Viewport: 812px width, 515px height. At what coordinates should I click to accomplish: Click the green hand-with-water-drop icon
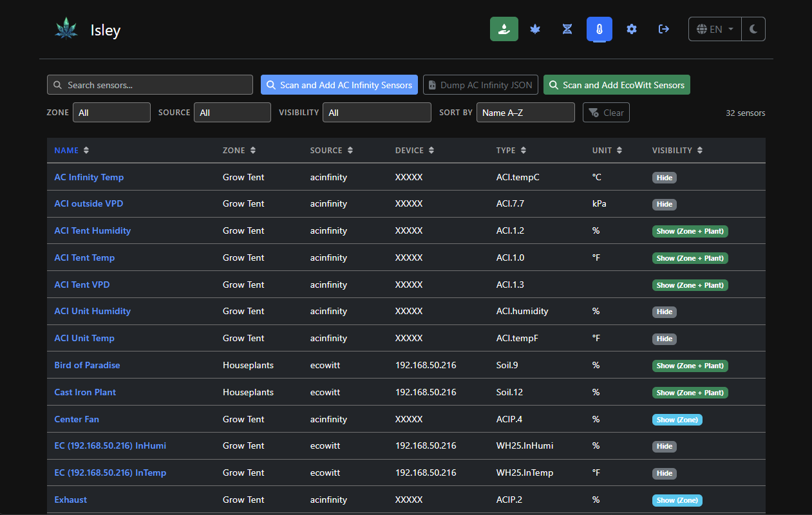(504, 29)
